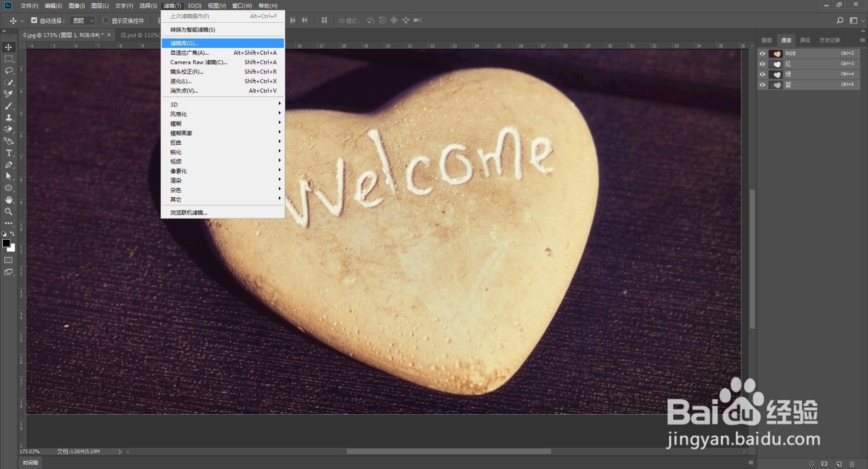
Task: Select the Clone Stamp tool
Action: tap(9, 118)
